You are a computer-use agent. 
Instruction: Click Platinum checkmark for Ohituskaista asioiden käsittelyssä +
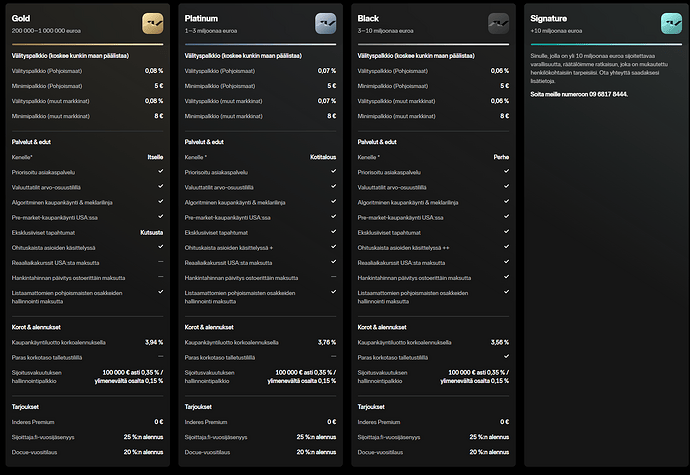point(334,247)
